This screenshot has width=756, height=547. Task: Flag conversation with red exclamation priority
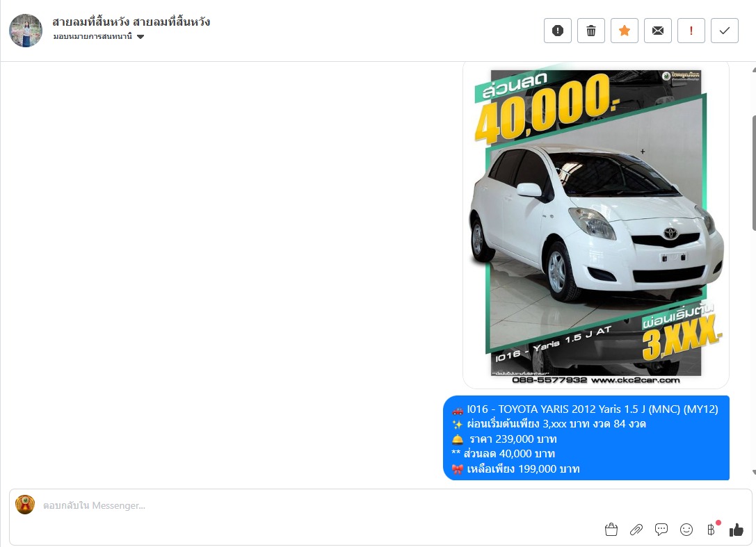coord(691,31)
